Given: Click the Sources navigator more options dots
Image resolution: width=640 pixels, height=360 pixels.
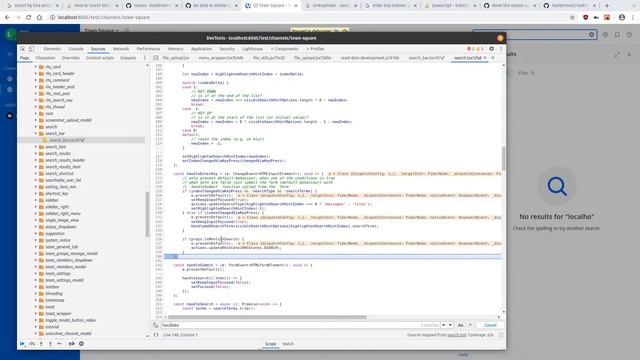Looking at the screenshot, I should tap(145, 58).
